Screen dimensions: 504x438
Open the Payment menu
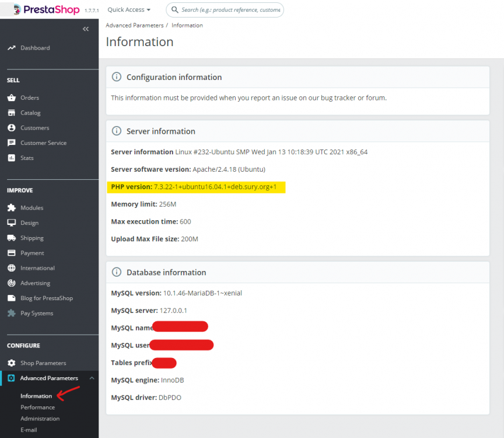click(x=32, y=253)
